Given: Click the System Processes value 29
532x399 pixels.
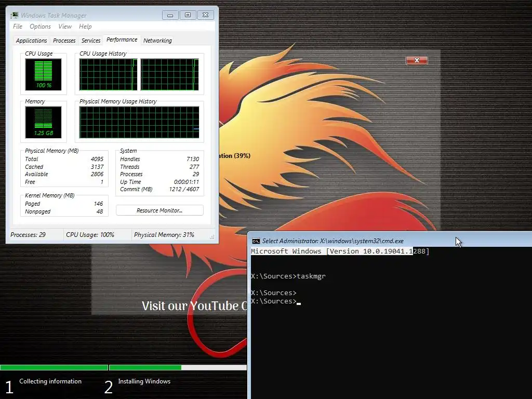Looking at the screenshot, I should (196, 175).
